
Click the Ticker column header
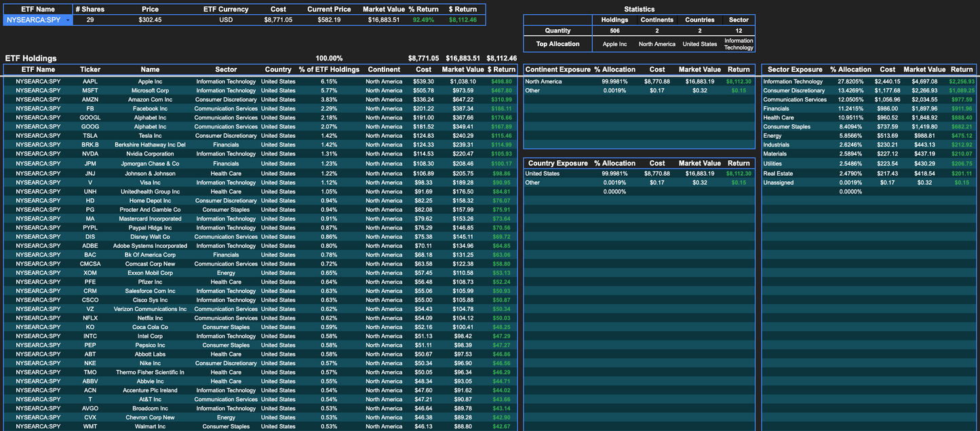(x=90, y=69)
